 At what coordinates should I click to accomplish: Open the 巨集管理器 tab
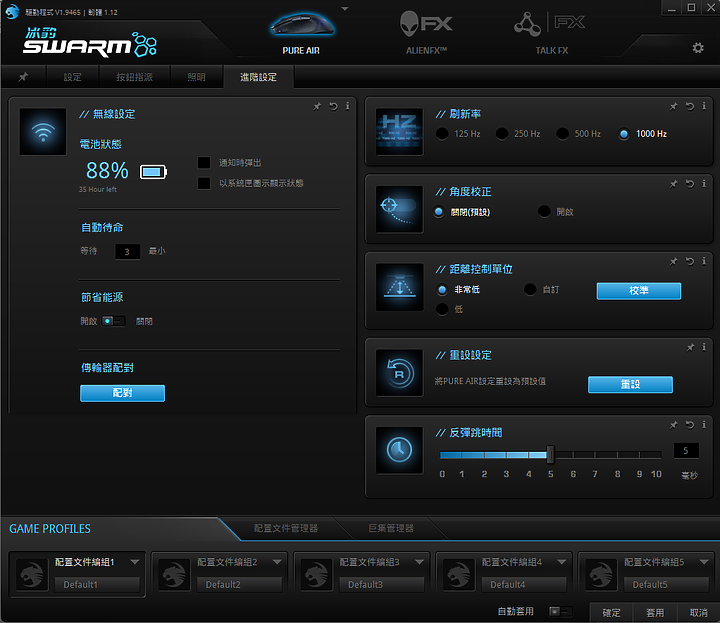point(391,528)
